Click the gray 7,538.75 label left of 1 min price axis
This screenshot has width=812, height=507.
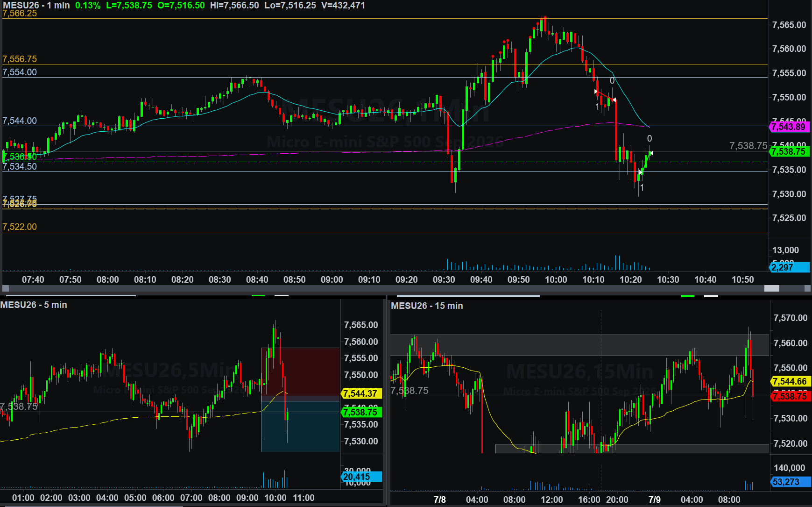748,146
